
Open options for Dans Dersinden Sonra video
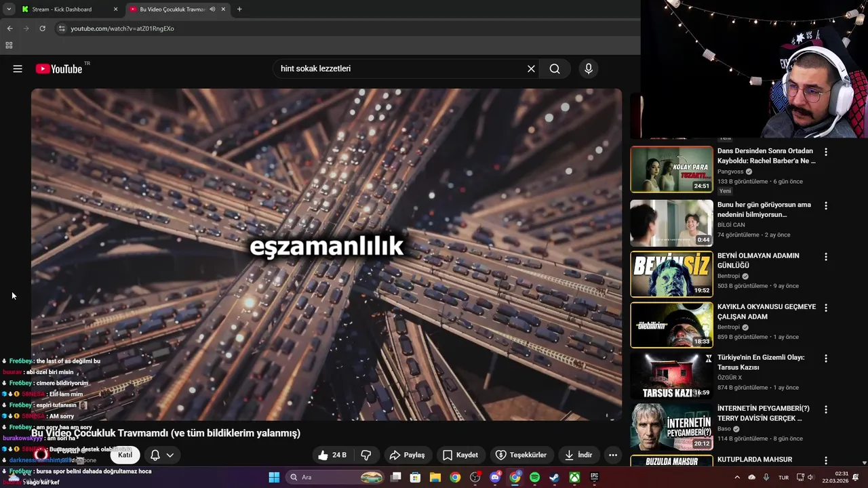click(825, 152)
